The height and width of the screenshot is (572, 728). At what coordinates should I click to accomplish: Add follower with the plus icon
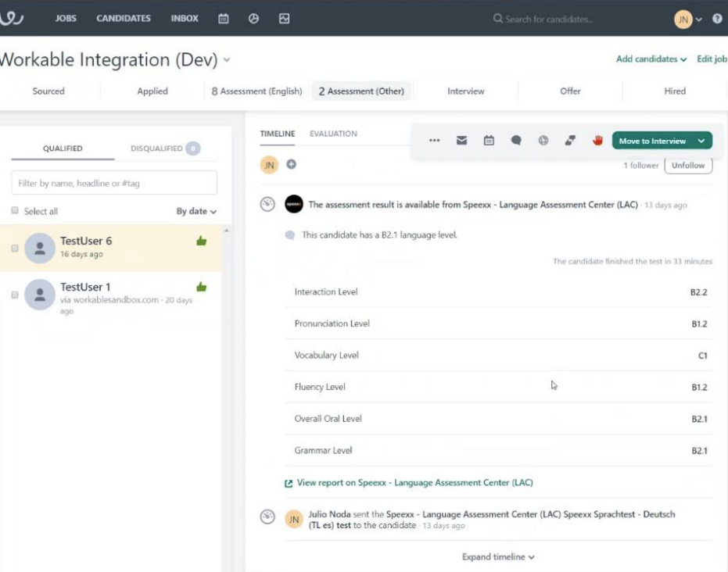pos(291,164)
